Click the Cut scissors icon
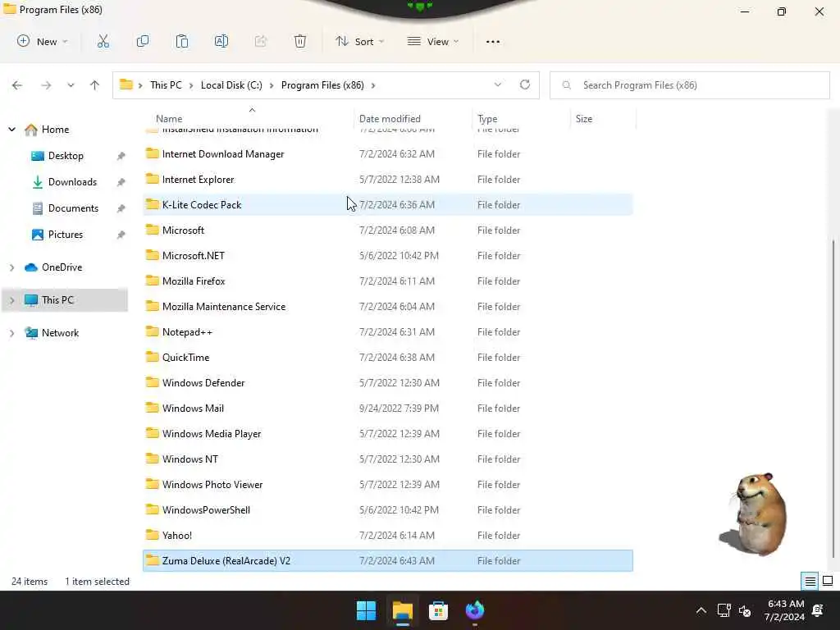The height and width of the screenshot is (630, 840). point(103,41)
